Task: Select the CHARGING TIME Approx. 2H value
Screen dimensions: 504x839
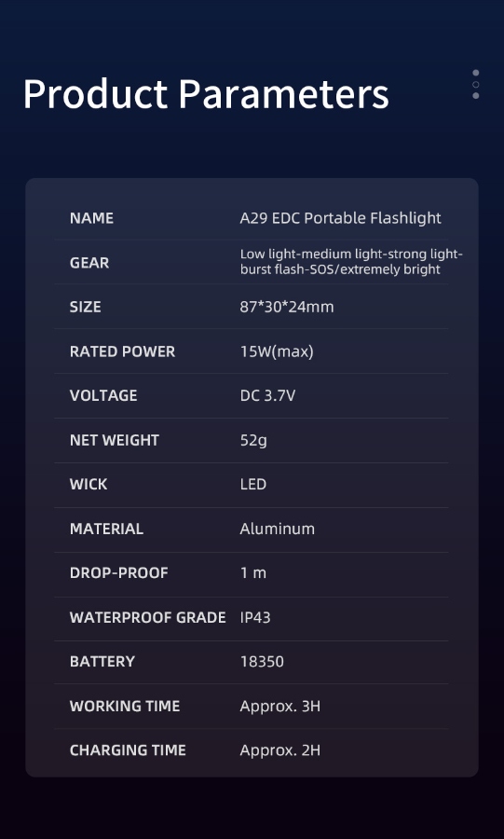Action: click(280, 750)
